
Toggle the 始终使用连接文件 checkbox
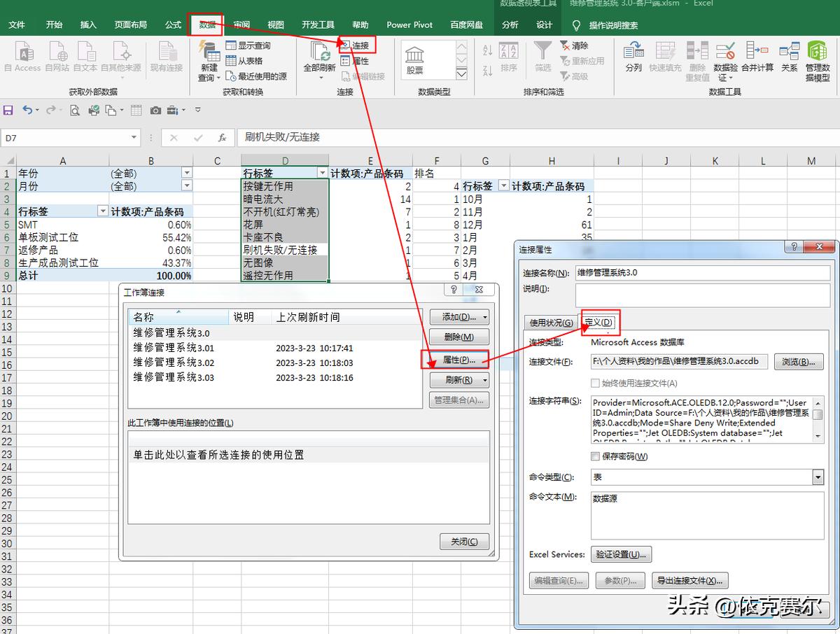(x=594, y=381)
